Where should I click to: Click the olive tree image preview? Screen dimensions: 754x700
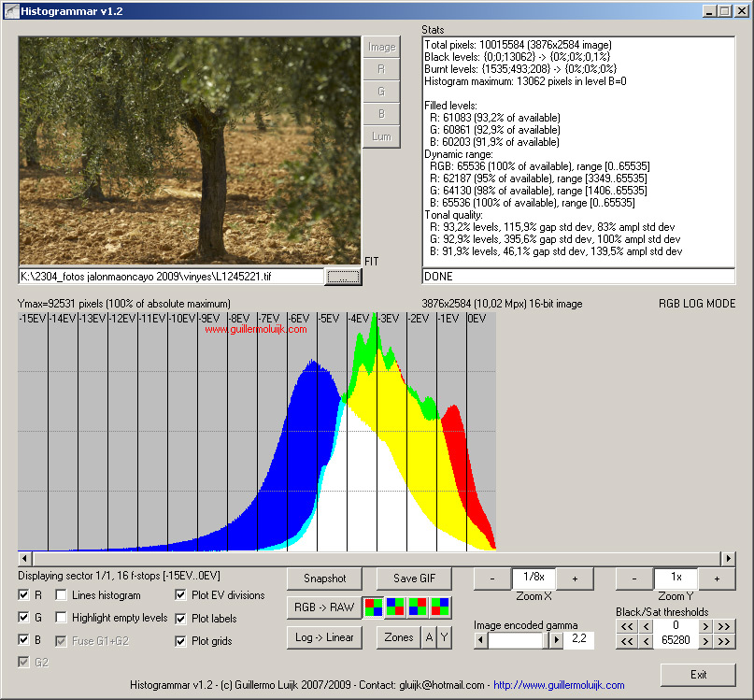(190, 150)
